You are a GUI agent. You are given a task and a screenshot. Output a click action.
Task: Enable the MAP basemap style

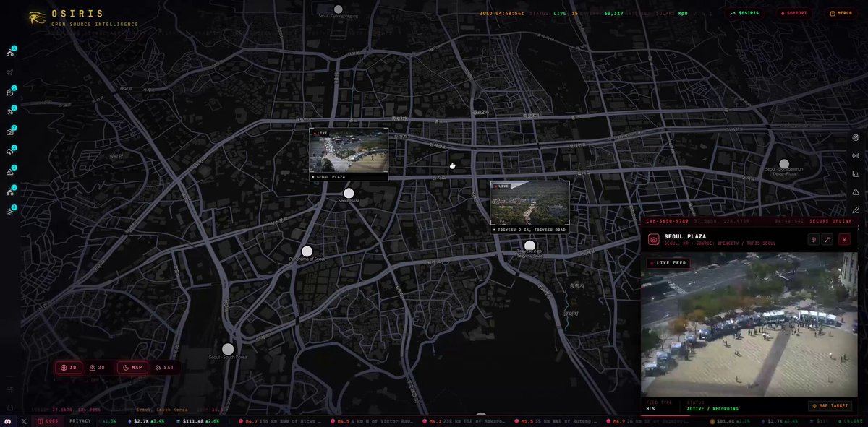coord(132,368)
